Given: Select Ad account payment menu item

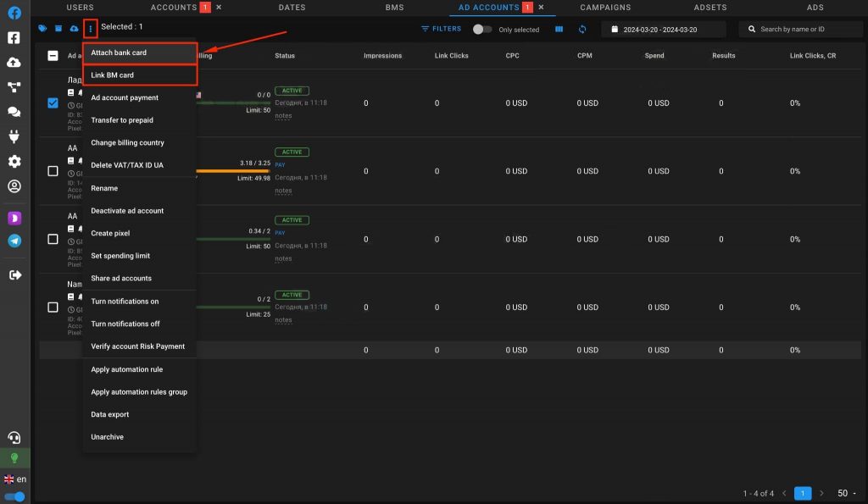Looking at the screenshot, I should pyautogui.click(x=140, y=98).
